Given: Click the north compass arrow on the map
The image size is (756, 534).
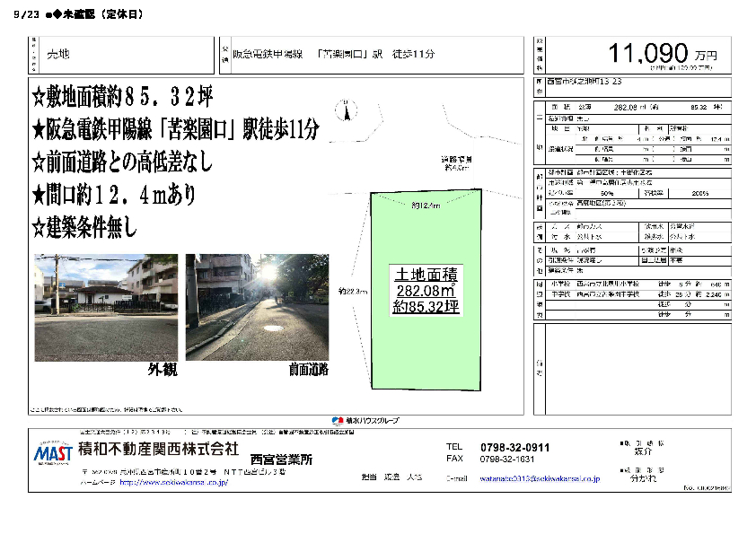Looking at the screenshot, I should pyautogui.click(x=345, y=110).
